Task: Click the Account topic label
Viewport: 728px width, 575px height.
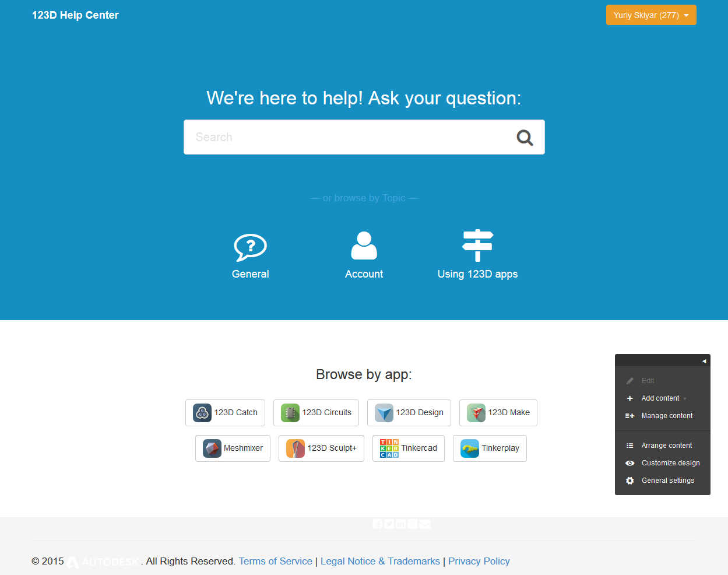Action: (364, 274)
